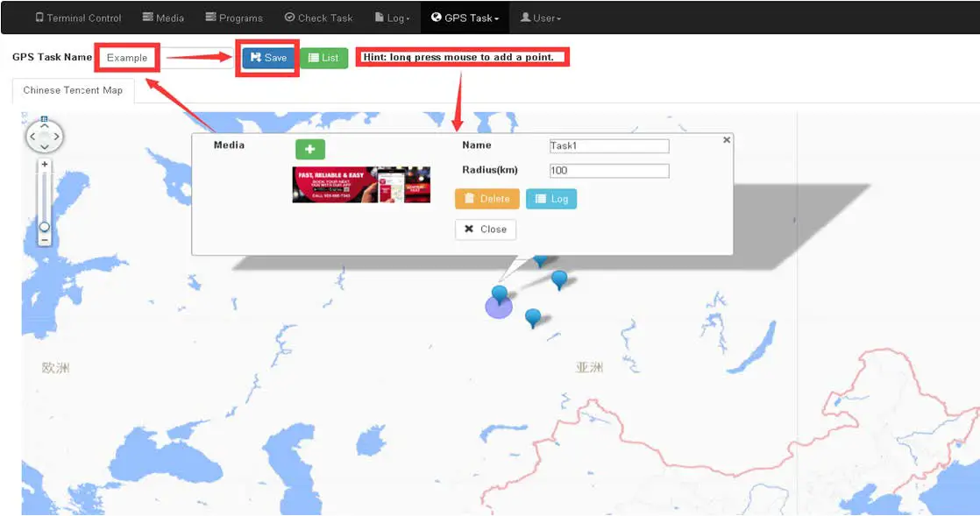Select the lowest blue map pin
Image resolution: width=980 pixels, height=516 pixels.
click(532, 318)
